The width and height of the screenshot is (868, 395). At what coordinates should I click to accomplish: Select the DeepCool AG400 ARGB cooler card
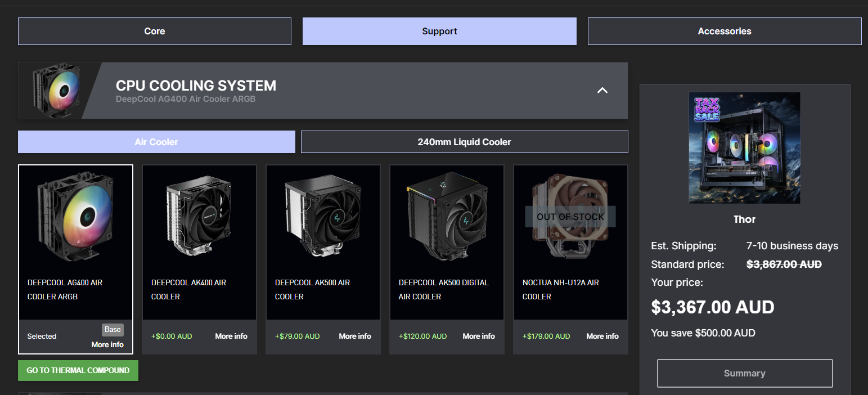76,259
